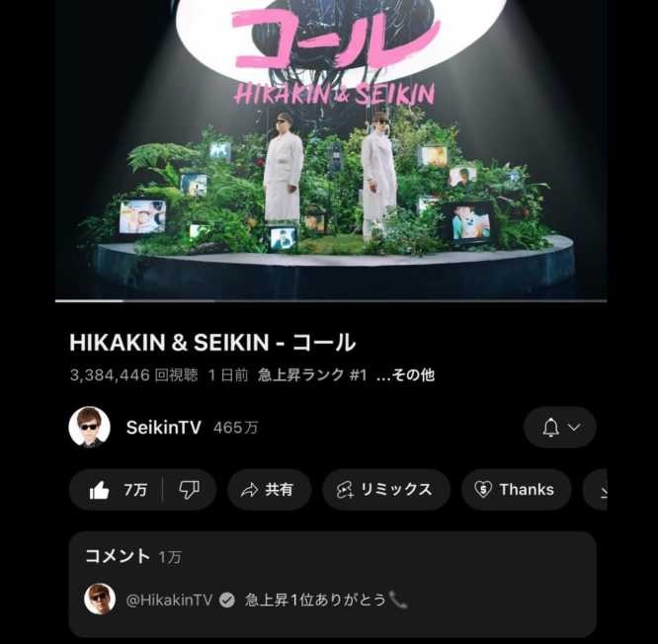
Task: Tap the notification bell icon
Action: click(x=550, y=428)
